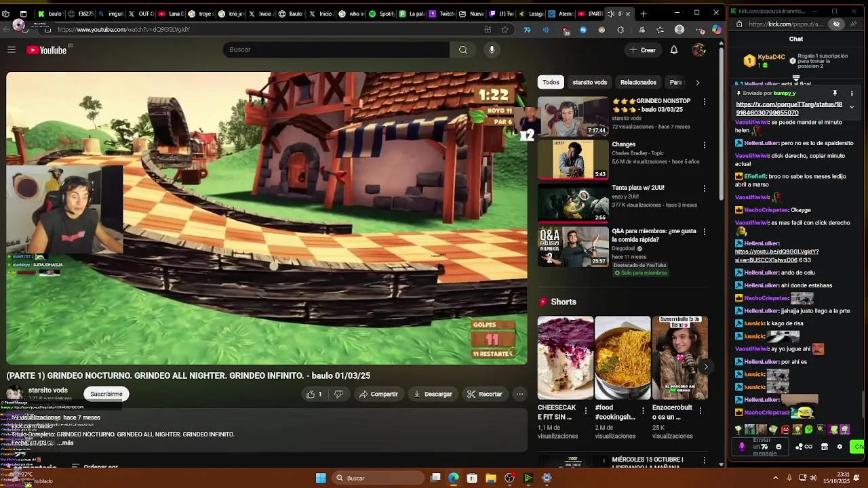Start voice search with microphone icon

[492, 49]
